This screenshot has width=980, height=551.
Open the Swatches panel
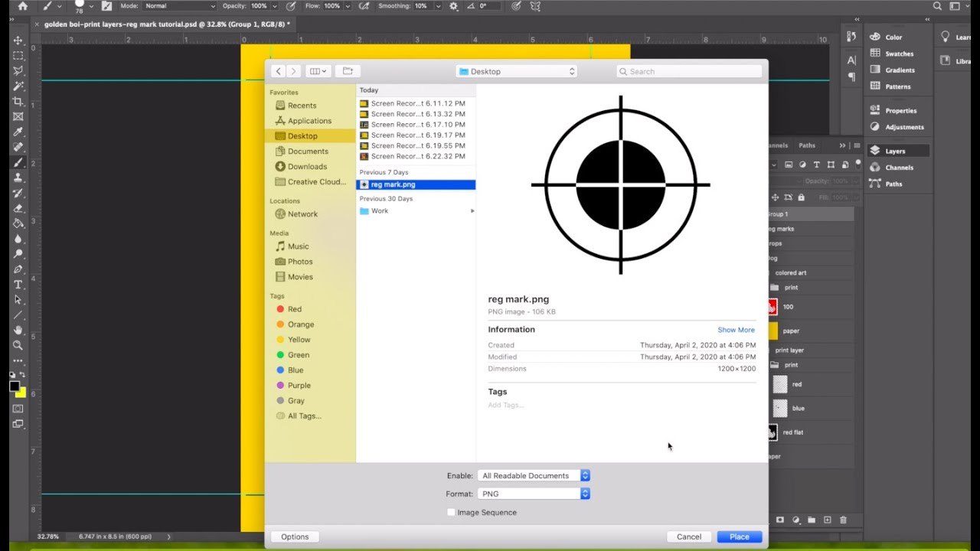tap(899, 54)
